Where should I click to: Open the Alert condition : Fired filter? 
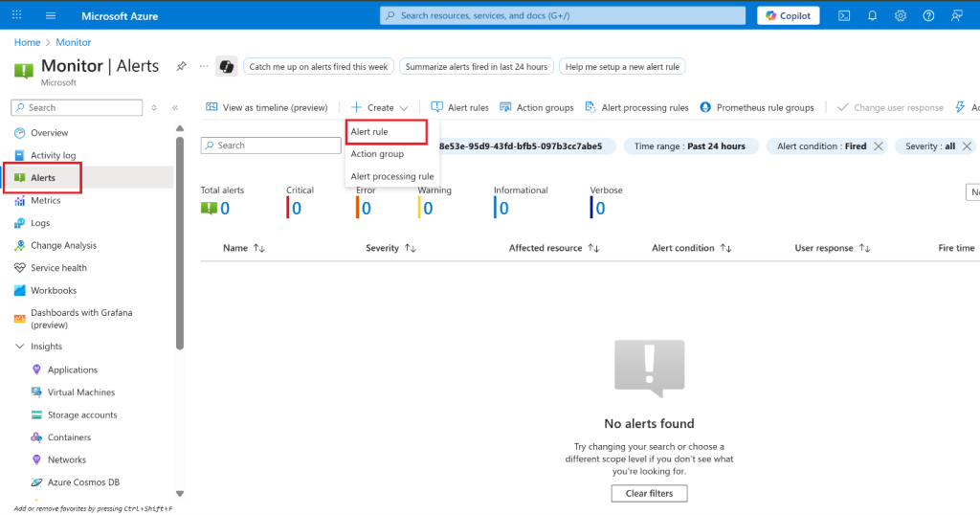point(821,146)
